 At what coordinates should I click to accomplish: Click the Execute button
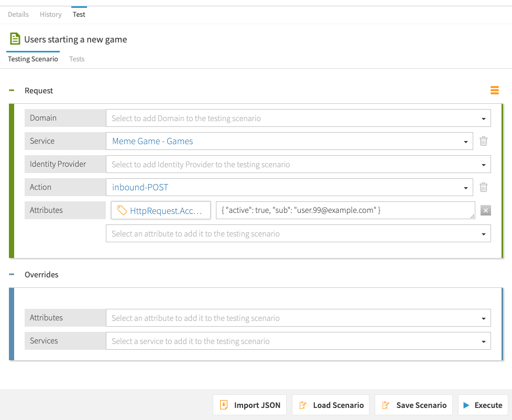483,405
